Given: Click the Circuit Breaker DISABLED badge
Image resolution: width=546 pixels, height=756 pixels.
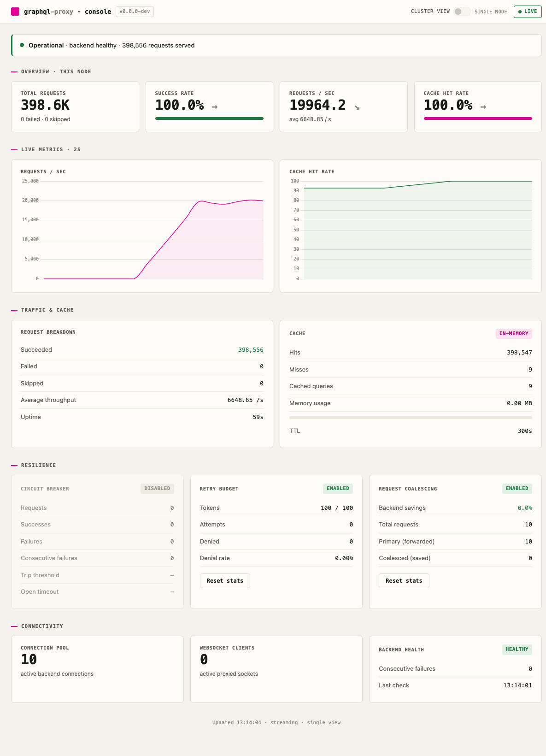Looking at the screenshot, I should [157, 489].
